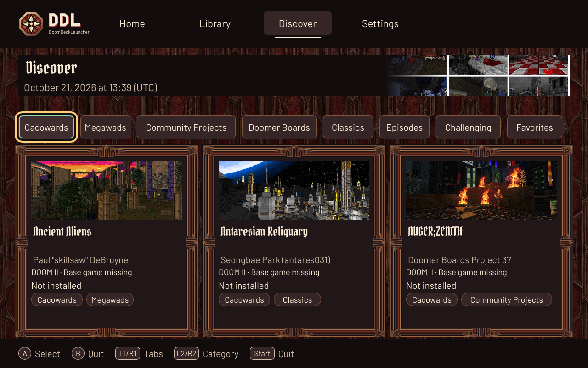Screen dimensions: 588x368
Task: Click author Doomer Boards Project 37
Action: 459,260
